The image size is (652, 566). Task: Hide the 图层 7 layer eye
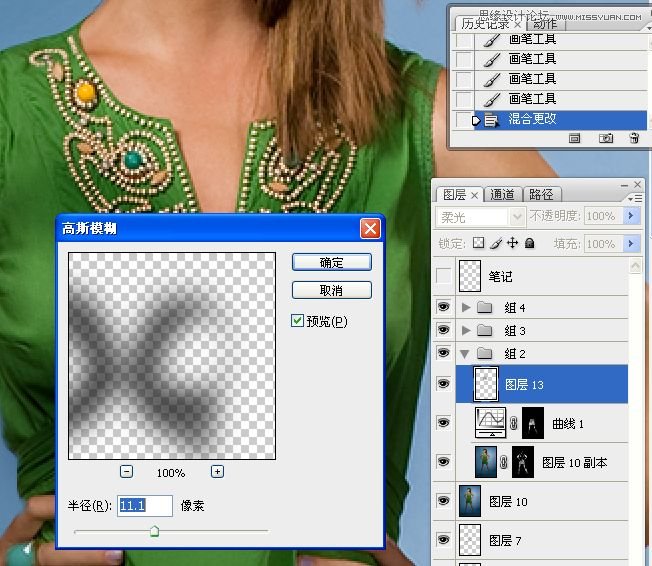click(443, 539)
